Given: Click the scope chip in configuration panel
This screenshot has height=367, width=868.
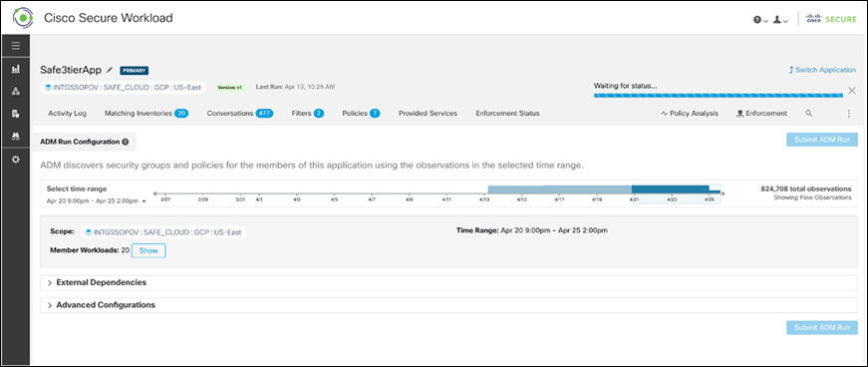Looking at the screenshot, I should (163, 232).
